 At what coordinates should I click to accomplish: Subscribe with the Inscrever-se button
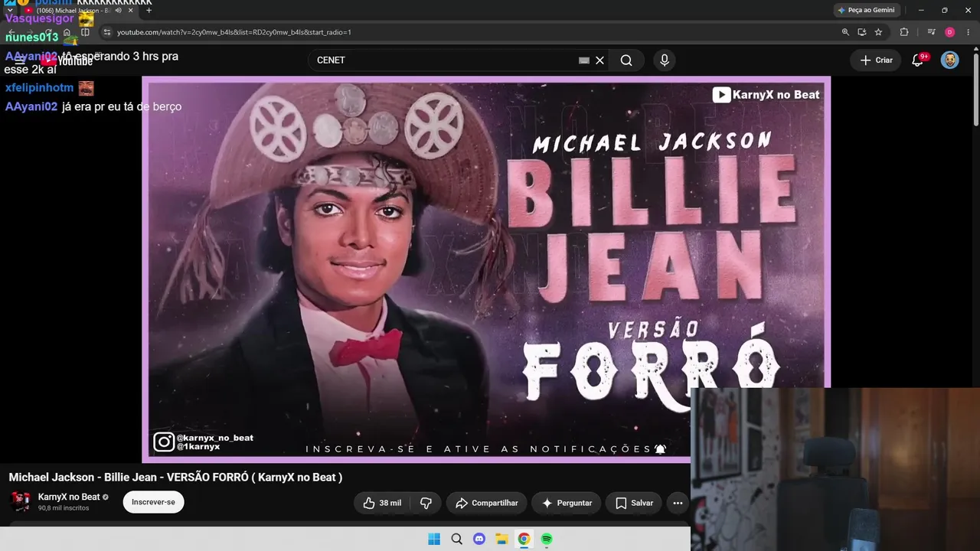[153, 502]
